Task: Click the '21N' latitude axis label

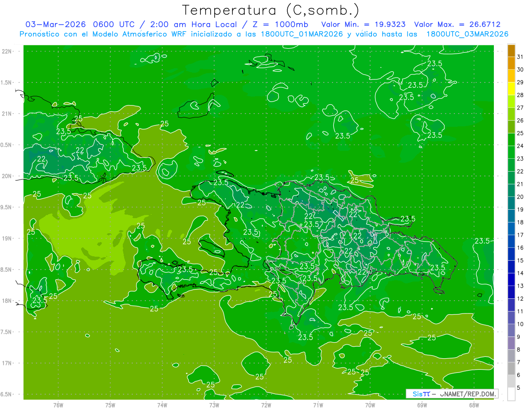Action: pyautogui.click(x=7, y=114)
